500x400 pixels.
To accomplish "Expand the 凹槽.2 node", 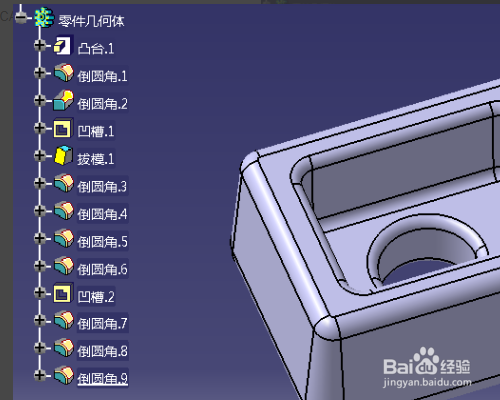I will point(40,293).
